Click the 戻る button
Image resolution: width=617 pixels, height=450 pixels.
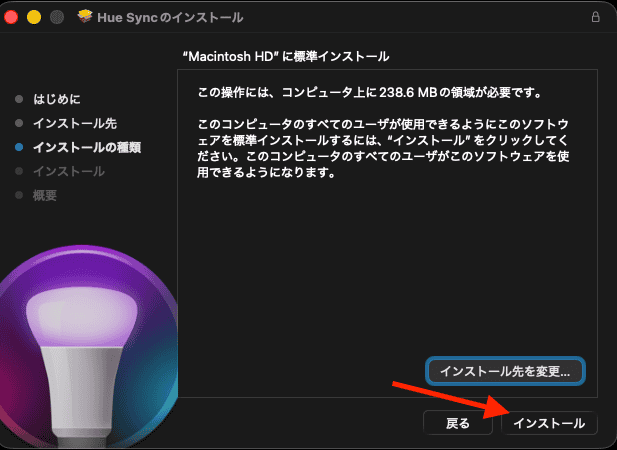click(458, 423)
